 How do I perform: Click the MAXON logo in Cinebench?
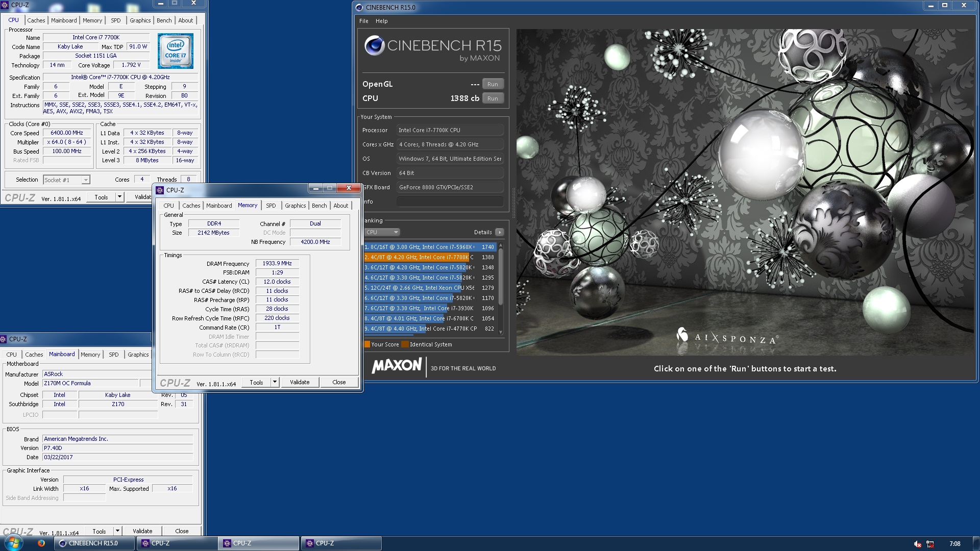(397, 366)
